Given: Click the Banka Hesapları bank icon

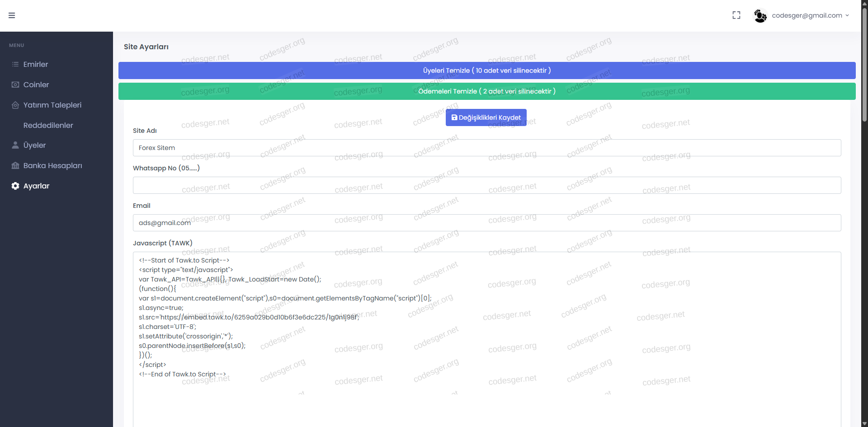Looking at the screenshot, I should tap(15, 165).
